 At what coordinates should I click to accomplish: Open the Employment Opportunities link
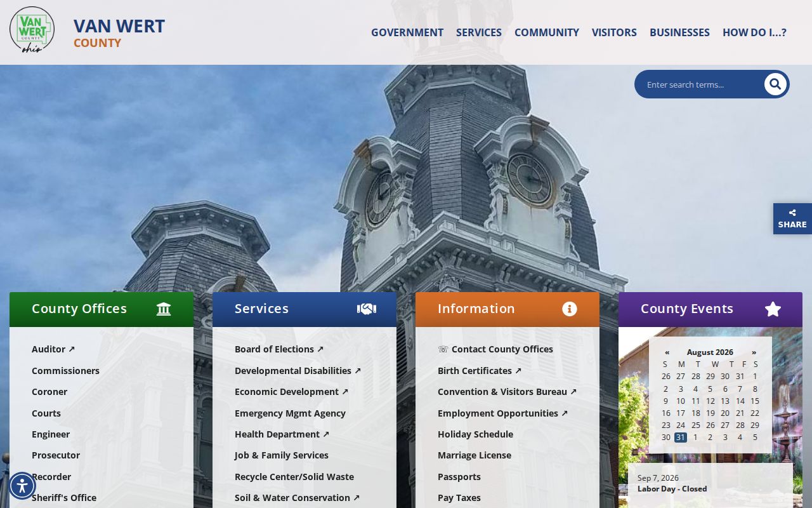click(x=502, y=413)
